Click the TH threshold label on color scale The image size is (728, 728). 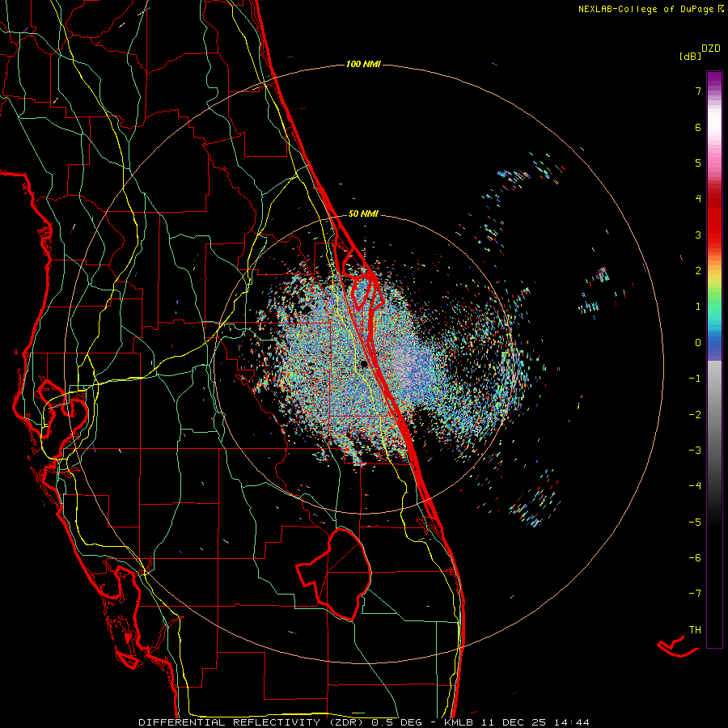pos(695,630)
